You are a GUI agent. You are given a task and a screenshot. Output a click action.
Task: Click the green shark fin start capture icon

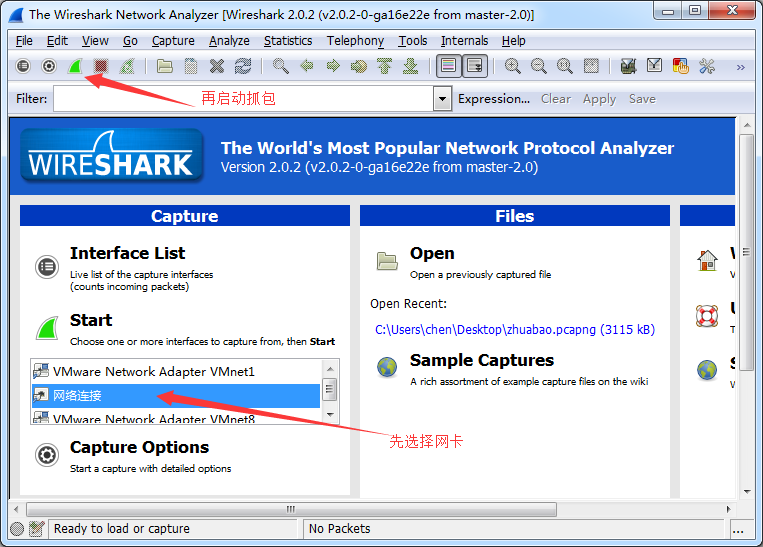[x=75, y=66]
